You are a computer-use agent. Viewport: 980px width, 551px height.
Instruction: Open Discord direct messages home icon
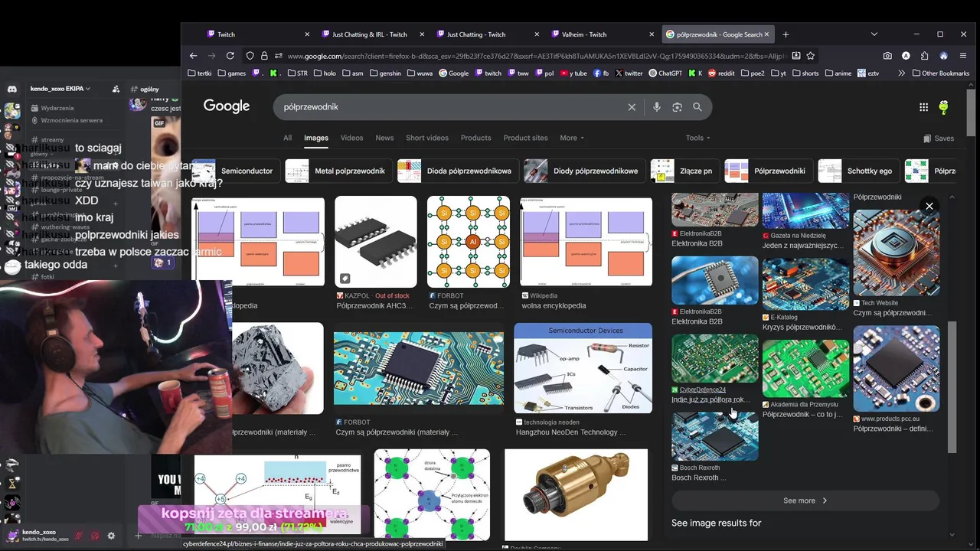point(11,90)
